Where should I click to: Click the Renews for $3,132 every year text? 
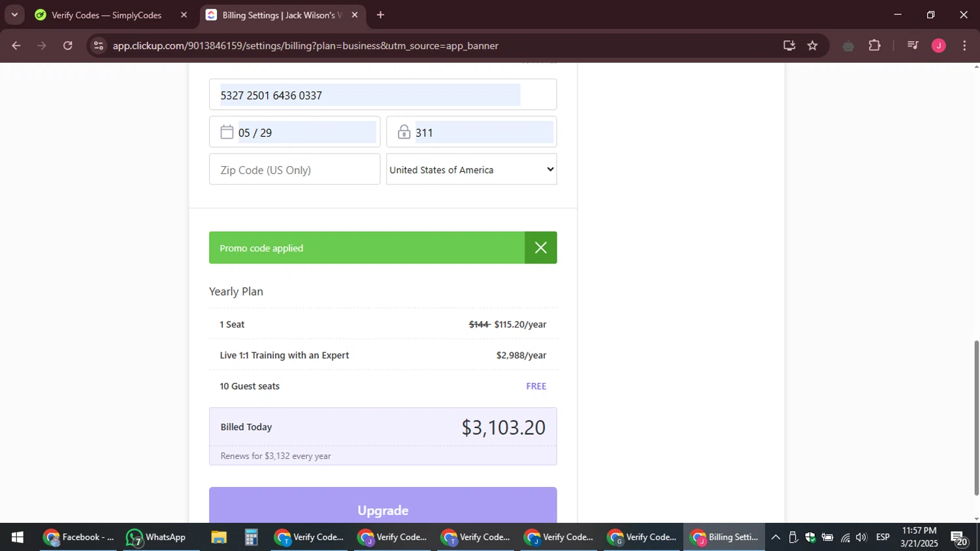276,456
